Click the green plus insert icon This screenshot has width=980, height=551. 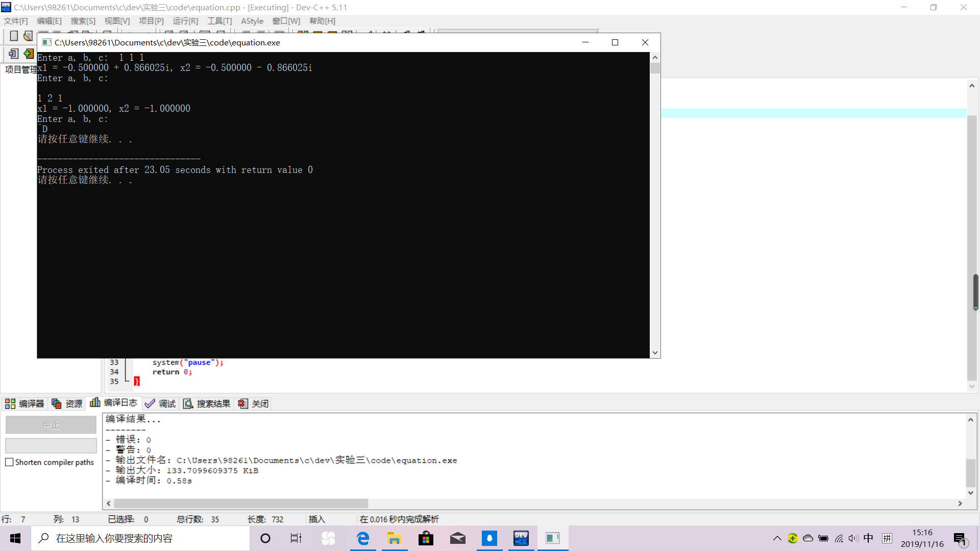coord(29,54)
